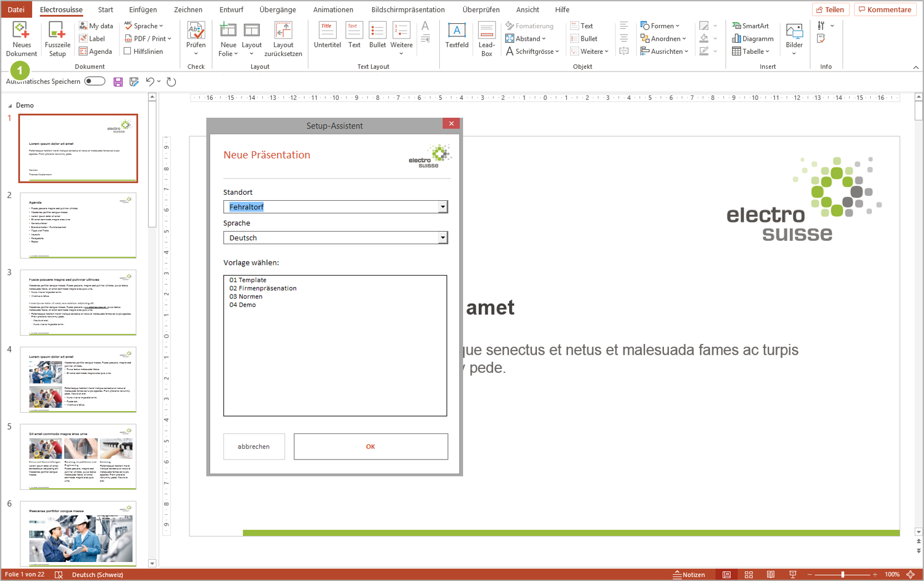Switch to slide sorter view in status bar
924x581 pixels.
click(749, 574)
